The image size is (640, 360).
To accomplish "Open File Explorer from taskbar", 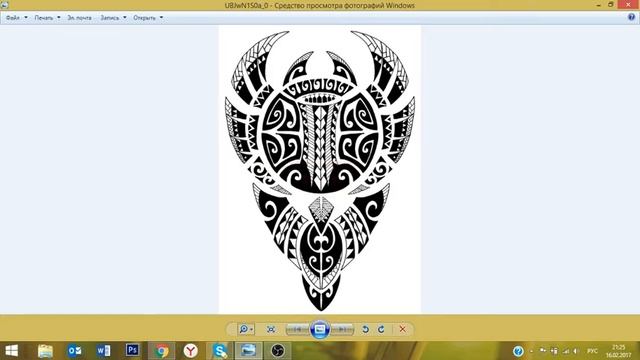I will pyautogui.click(x=45, y=351).
